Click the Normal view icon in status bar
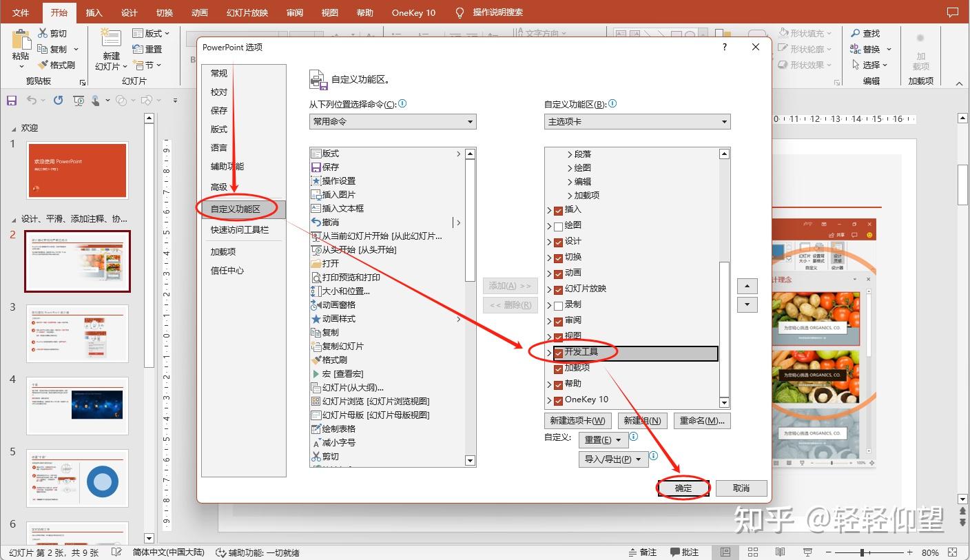This screenshot has width=970, height=560. point(725,552)
